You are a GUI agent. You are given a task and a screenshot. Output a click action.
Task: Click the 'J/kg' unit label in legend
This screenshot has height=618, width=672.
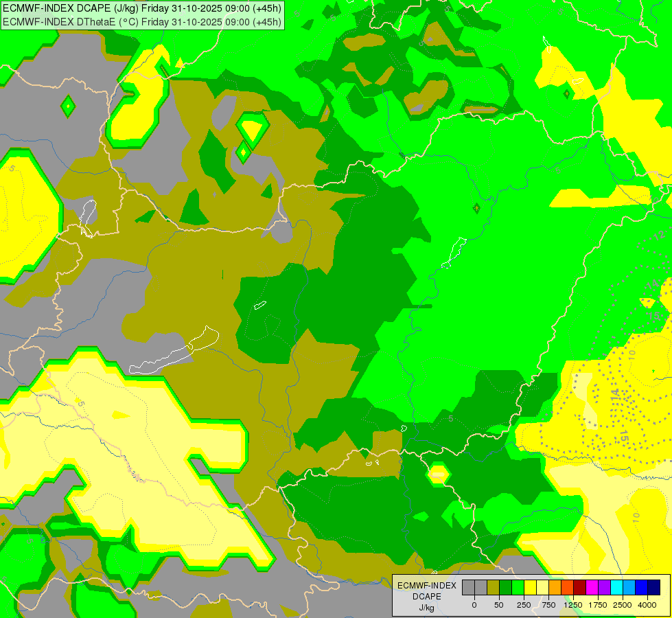427,608
